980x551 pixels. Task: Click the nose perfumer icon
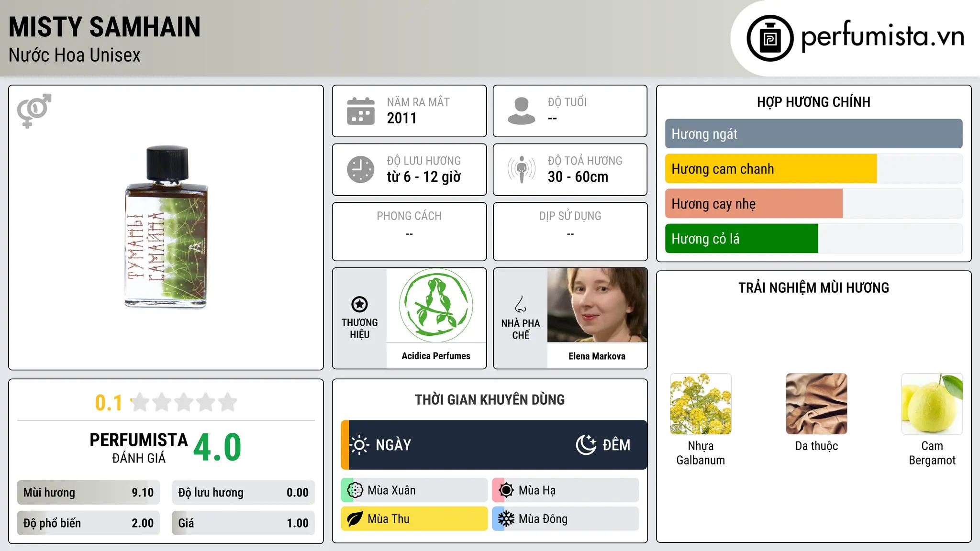(x=521, y=304)
